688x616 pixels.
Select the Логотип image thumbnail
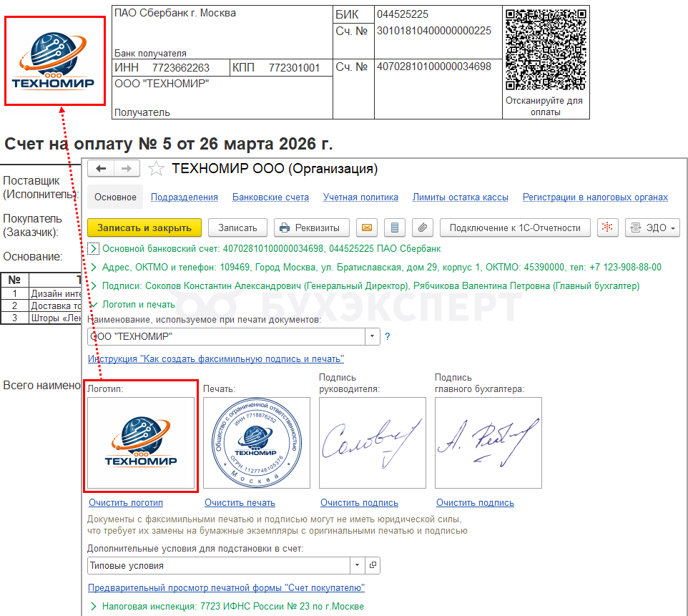(x=141, y=443)
